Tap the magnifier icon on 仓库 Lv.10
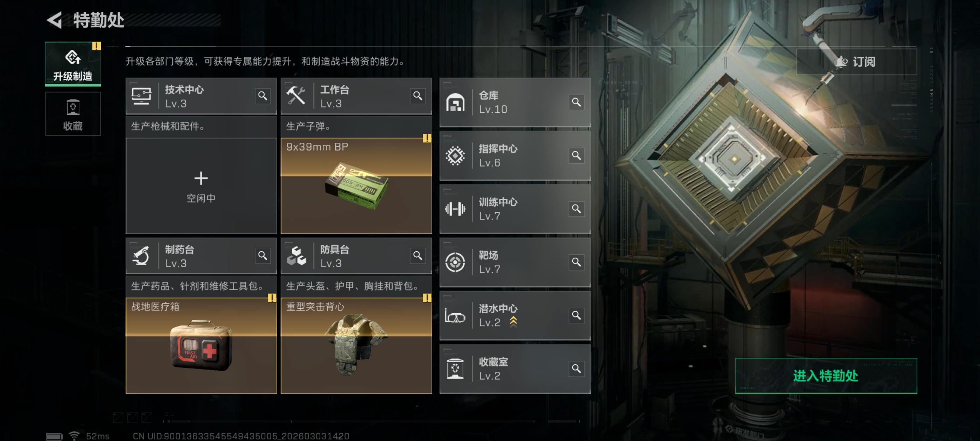 tap(576, 102)
